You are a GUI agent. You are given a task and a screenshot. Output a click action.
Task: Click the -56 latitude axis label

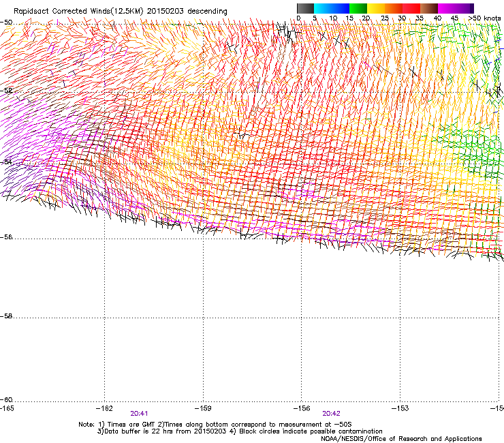(6, 237)
